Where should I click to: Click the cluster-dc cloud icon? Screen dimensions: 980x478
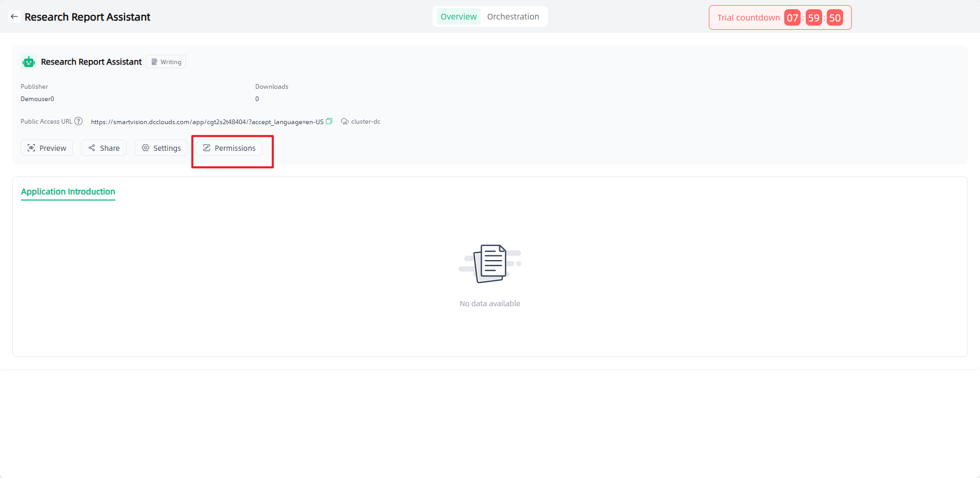tap(345, 122)
